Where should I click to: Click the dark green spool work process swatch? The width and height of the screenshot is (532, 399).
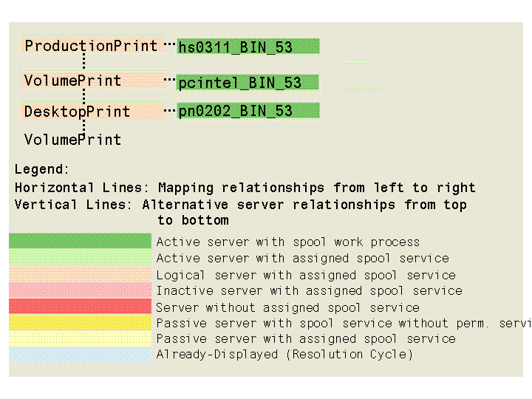80,242
